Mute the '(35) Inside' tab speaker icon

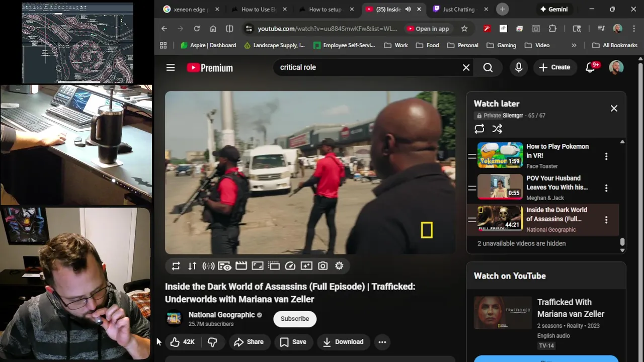[x=408, y=9]
